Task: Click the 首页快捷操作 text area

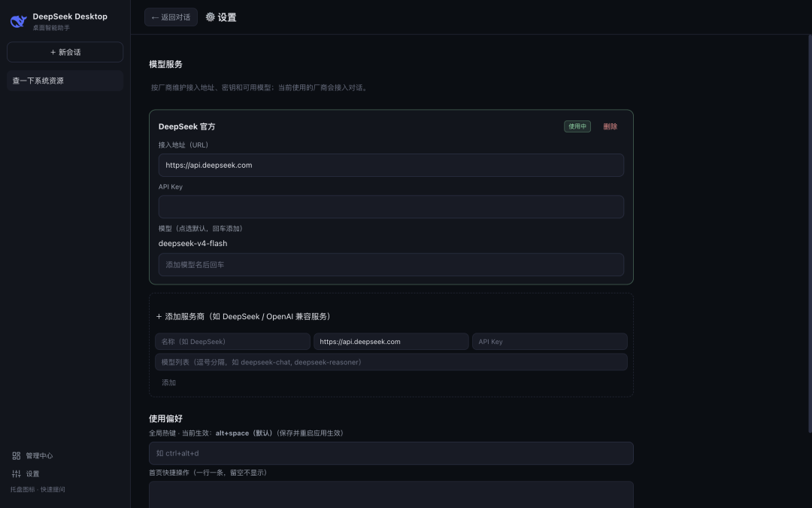Action: click(x=391, y=494)
